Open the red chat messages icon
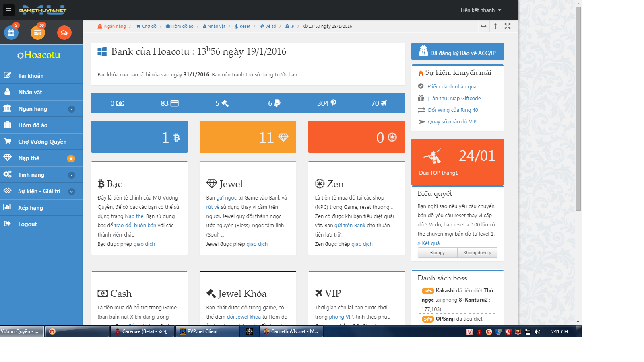The image size is (644, 362). click(x=64, y=33)
